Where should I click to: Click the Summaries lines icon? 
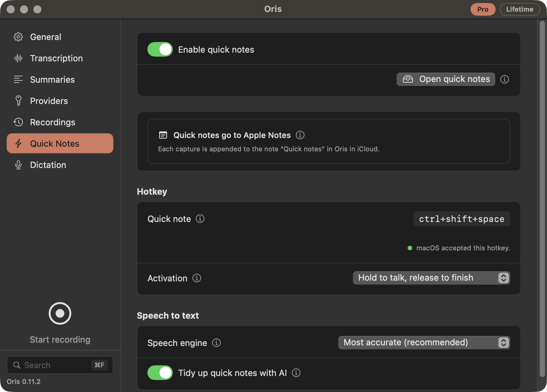point(18,80)
